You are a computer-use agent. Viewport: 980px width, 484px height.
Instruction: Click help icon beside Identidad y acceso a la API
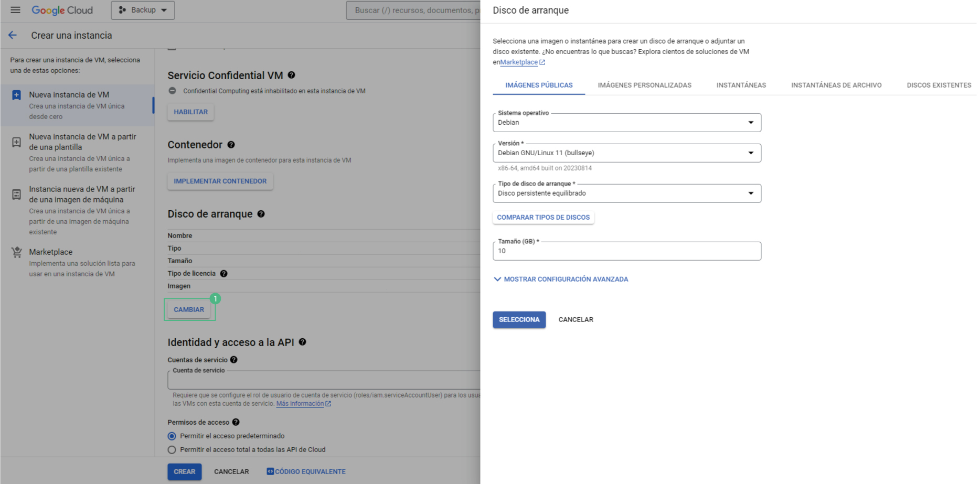302,342
